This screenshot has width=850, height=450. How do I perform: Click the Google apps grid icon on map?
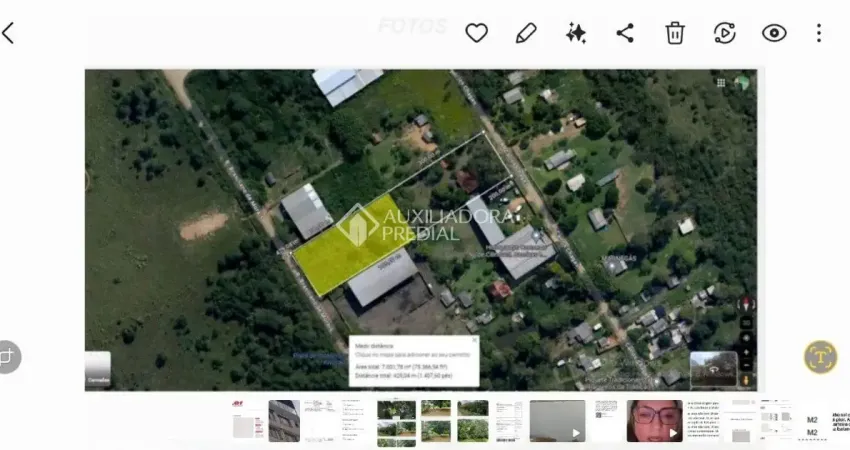[x=721, y=83]
